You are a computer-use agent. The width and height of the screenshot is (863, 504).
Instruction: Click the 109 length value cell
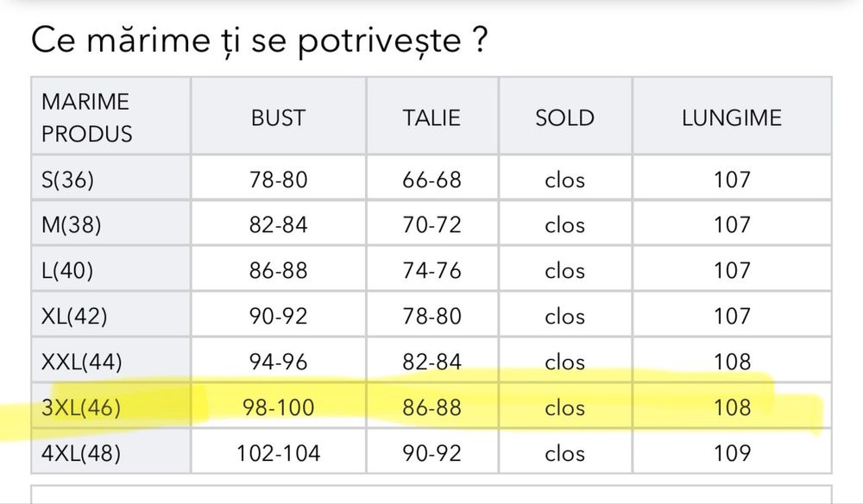tap(732, 452)
